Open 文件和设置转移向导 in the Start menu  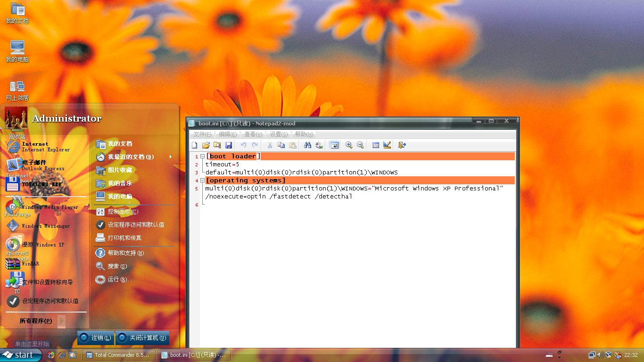pyautogui.click(x=45, y=282)
